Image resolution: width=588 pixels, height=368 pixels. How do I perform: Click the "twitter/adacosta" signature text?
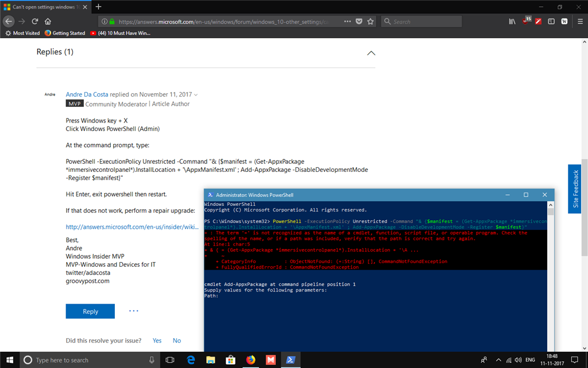click(88, 273)
